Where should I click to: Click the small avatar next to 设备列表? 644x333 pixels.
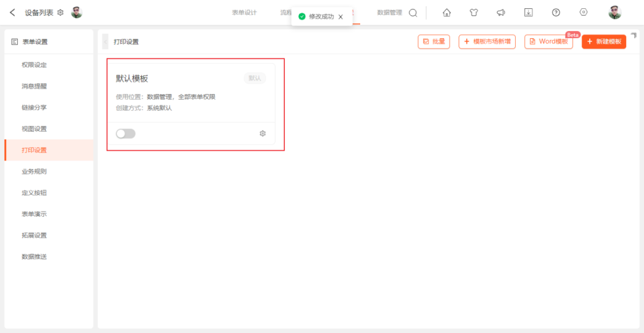point(77,13)
